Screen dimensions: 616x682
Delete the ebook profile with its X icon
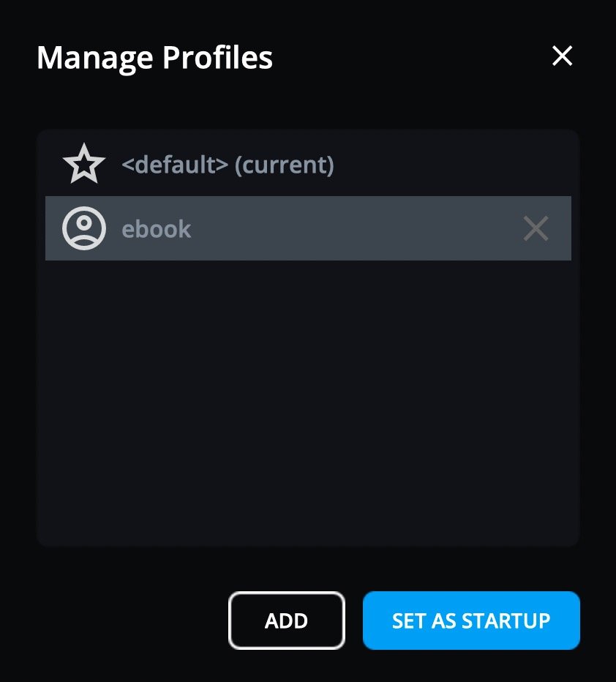(x=536, y=229)
